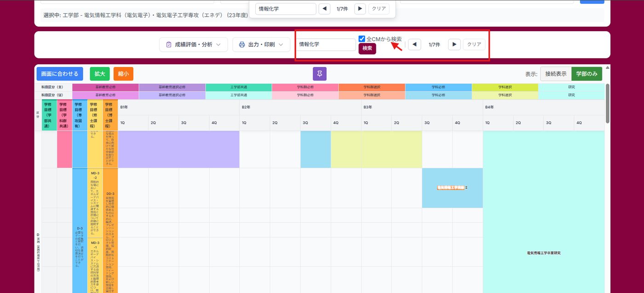Click the B4年 year header
The width and height of the screenshot is (644, 293).
(544, 107)
